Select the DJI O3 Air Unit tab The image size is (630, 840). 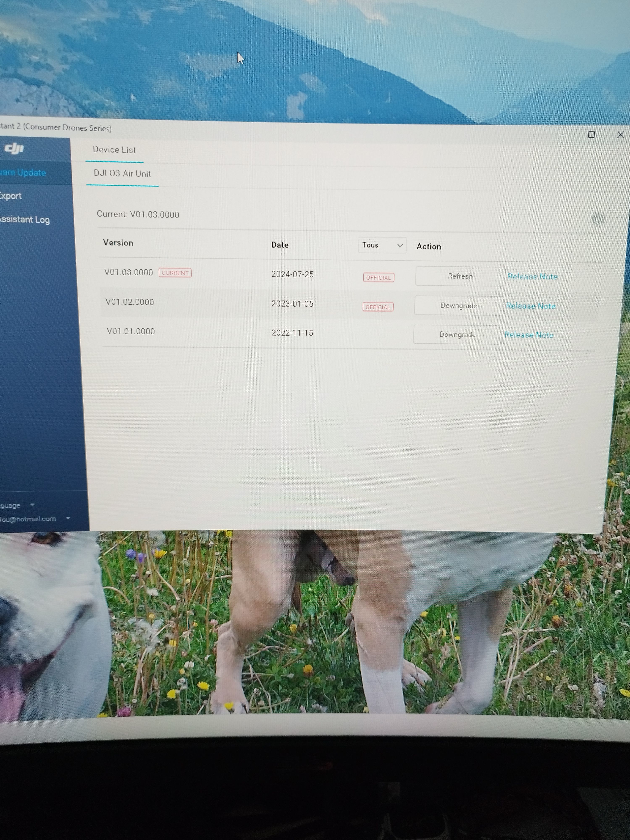[x=122, y=174]
